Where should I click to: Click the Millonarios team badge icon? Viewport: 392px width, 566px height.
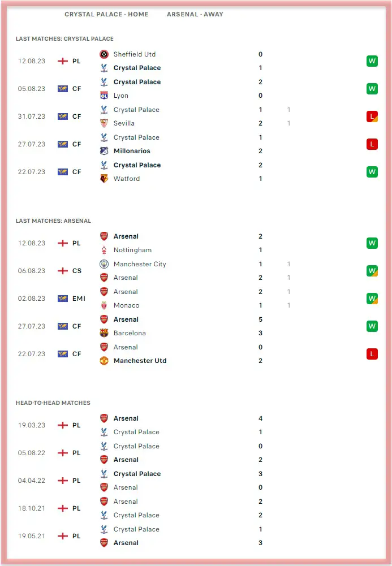coord(104,151)
